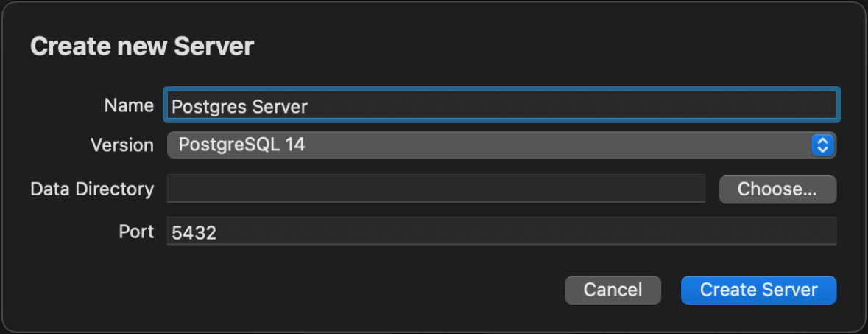
Task: Click the 'Port' field label
Action: pyautogui.click(x=136, y=232)
